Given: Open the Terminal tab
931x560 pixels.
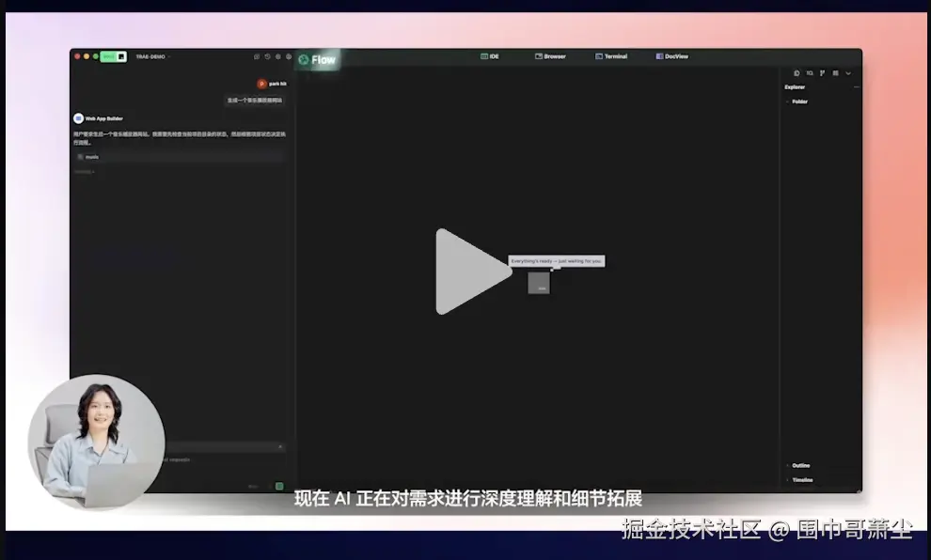Looking at the screenshot, I should 611,56.
